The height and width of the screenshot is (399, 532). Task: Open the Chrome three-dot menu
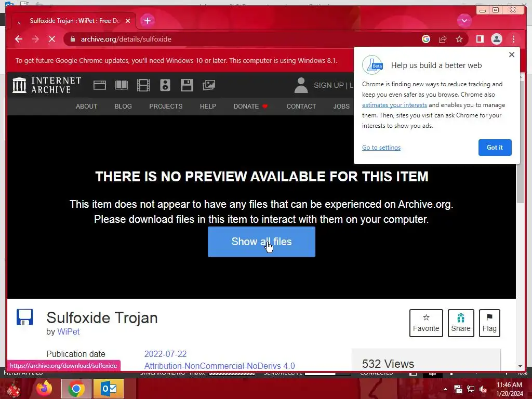point(513,39)
